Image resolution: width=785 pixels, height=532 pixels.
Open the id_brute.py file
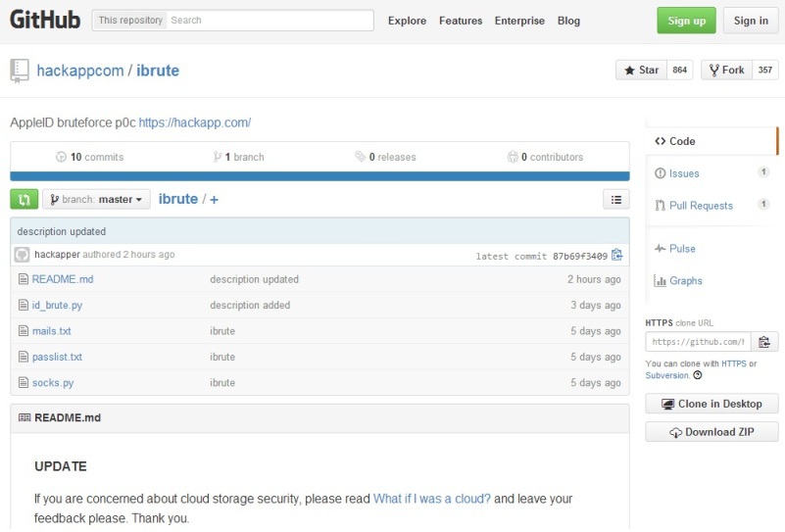point(57,306)
